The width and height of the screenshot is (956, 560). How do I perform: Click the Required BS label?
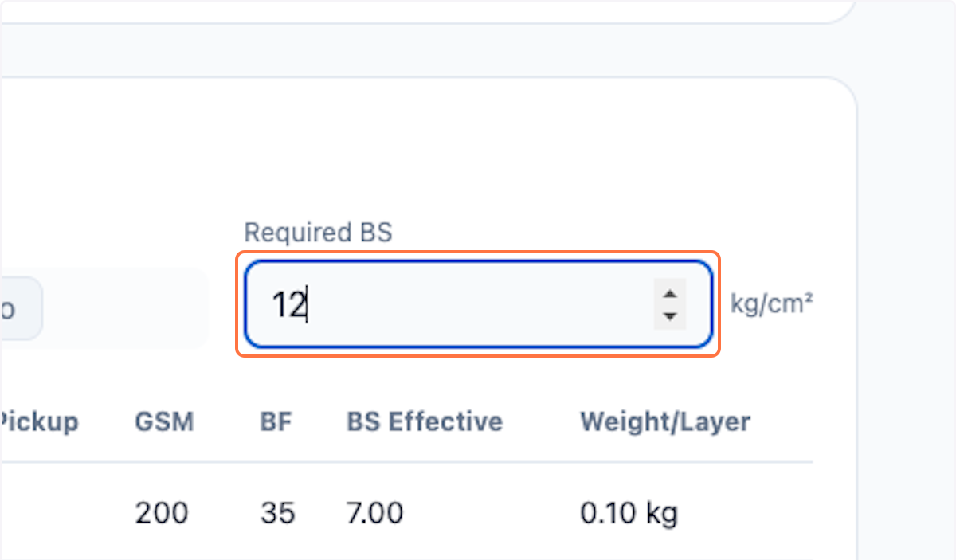[318, 233]
